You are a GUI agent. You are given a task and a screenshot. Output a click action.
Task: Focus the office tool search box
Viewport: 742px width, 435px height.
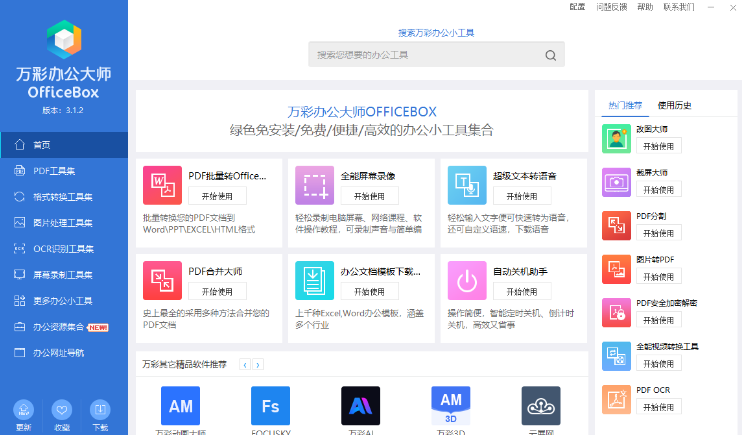[425, 55]
